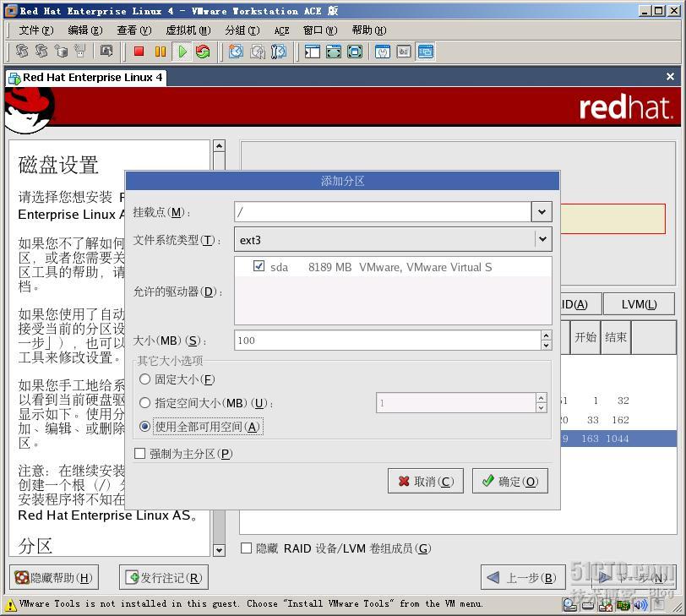
Task: Open the Snapshot Manager wrench-clock icon
Action: pyautogui.click(x=278, y=52)
